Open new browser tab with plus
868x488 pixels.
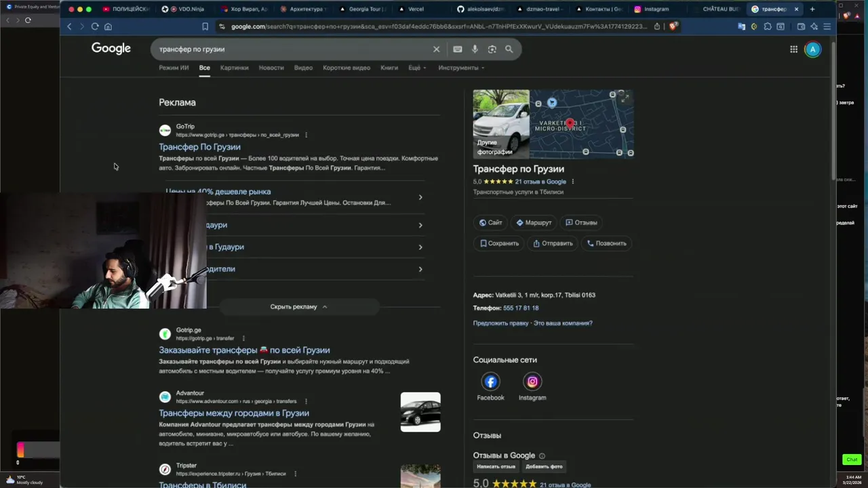coord(812,9)
